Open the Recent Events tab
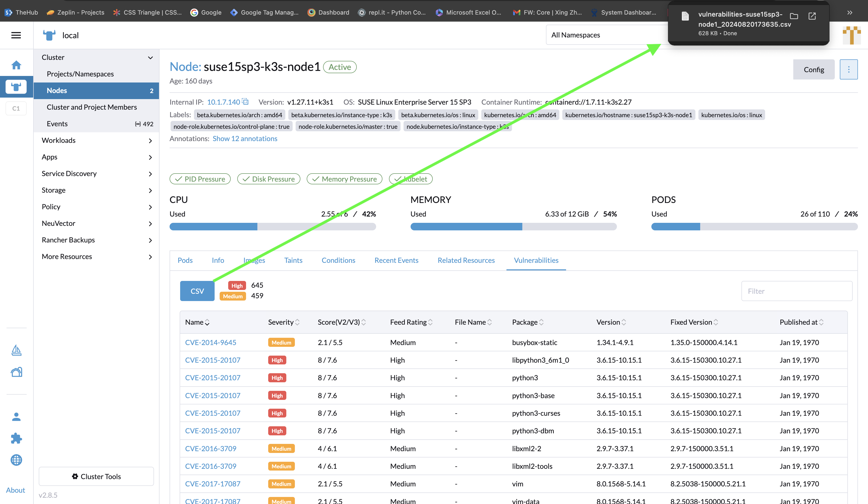 pyautogui.click(x=396, y=260)
